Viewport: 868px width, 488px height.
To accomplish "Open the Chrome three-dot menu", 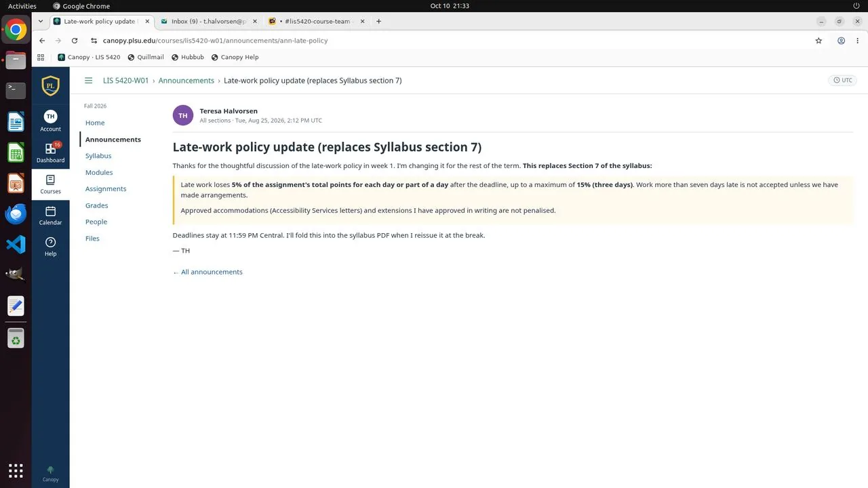I will tap(856, 41).
